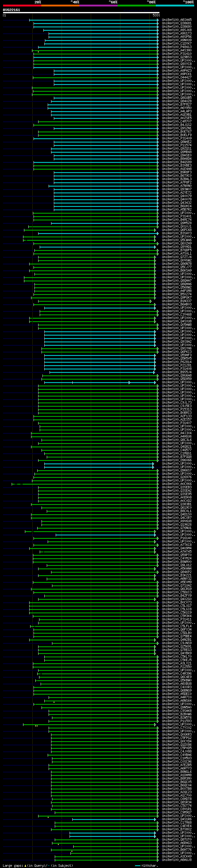Click the green ~80% legend segment
197x868 pixels.
tap(136, 6)
